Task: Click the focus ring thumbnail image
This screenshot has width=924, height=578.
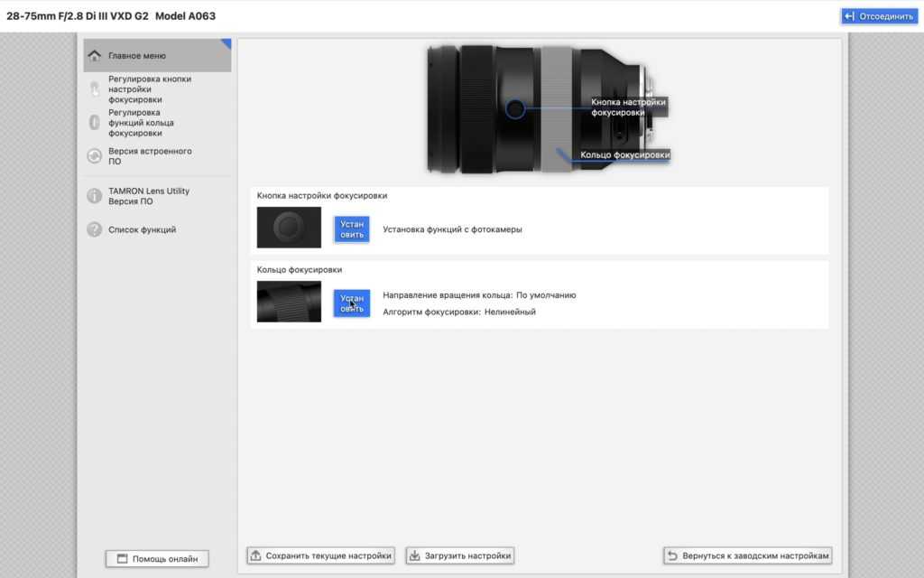Action: point(289,302)
